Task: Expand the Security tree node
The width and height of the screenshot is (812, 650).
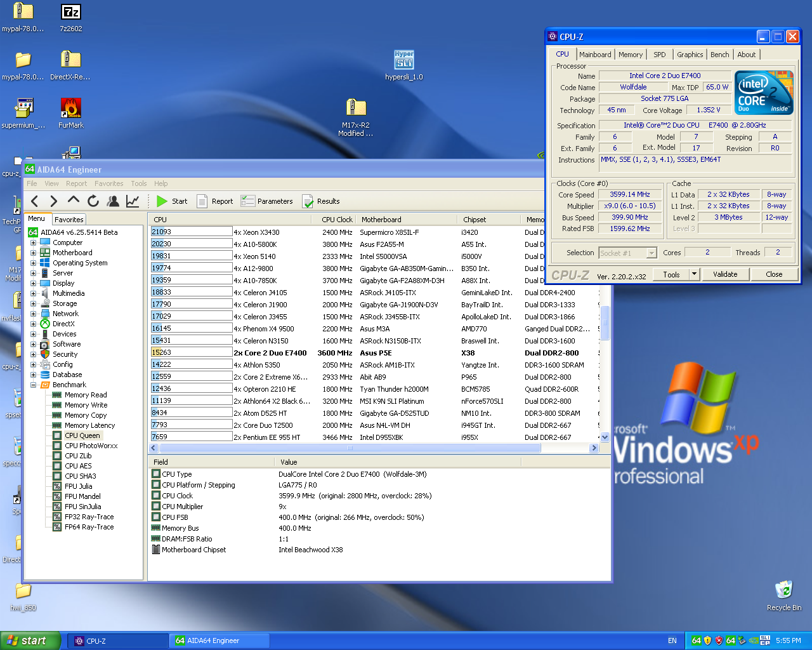Action: [x=33, y=354]
